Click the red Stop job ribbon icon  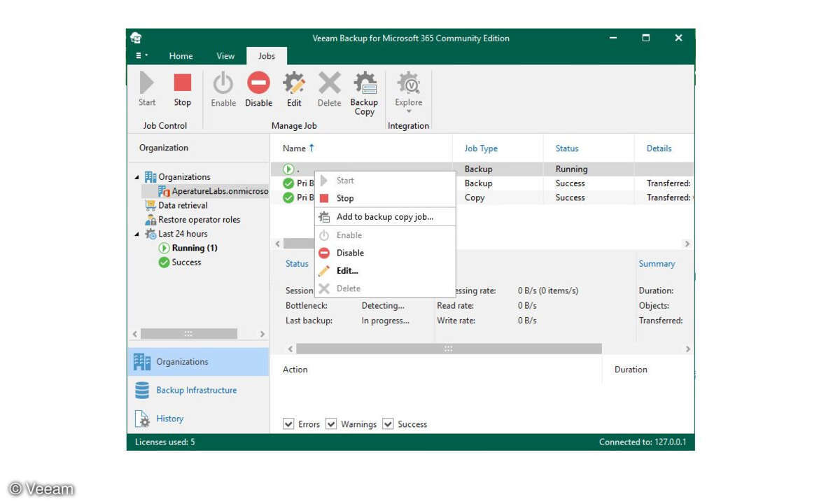click(x=182, y=83)
